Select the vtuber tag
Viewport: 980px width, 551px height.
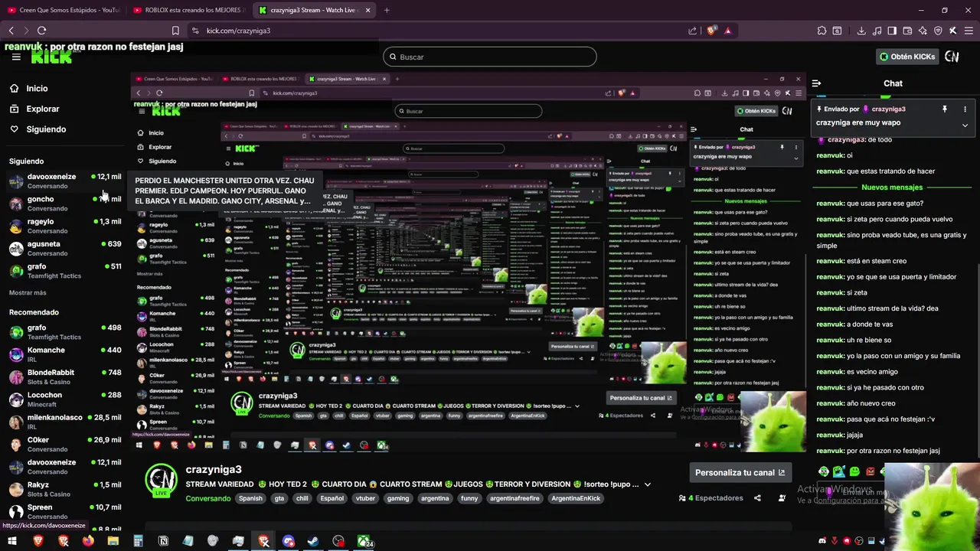[x=365, y=498]
